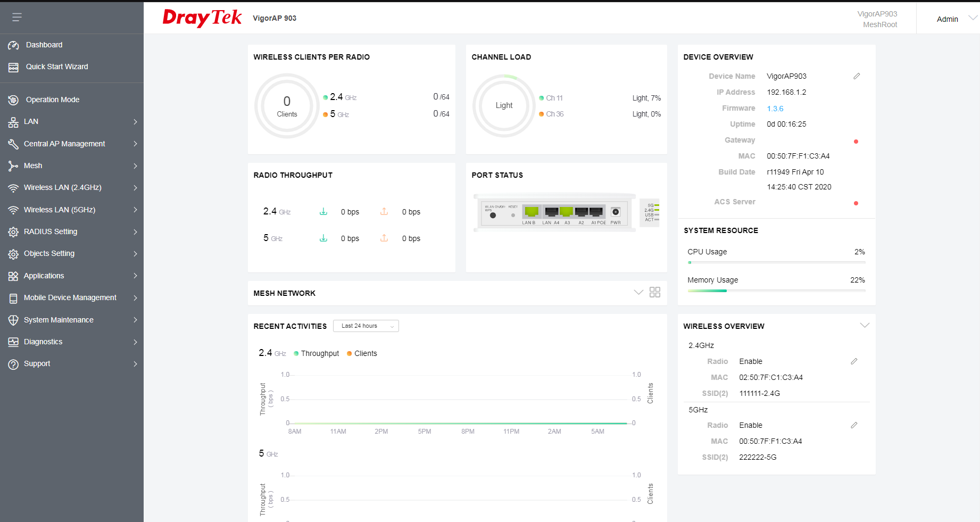Screen dimensions: 980x522
Task: Open firmware version 1.3.6 link
Action: click(775, 109)
